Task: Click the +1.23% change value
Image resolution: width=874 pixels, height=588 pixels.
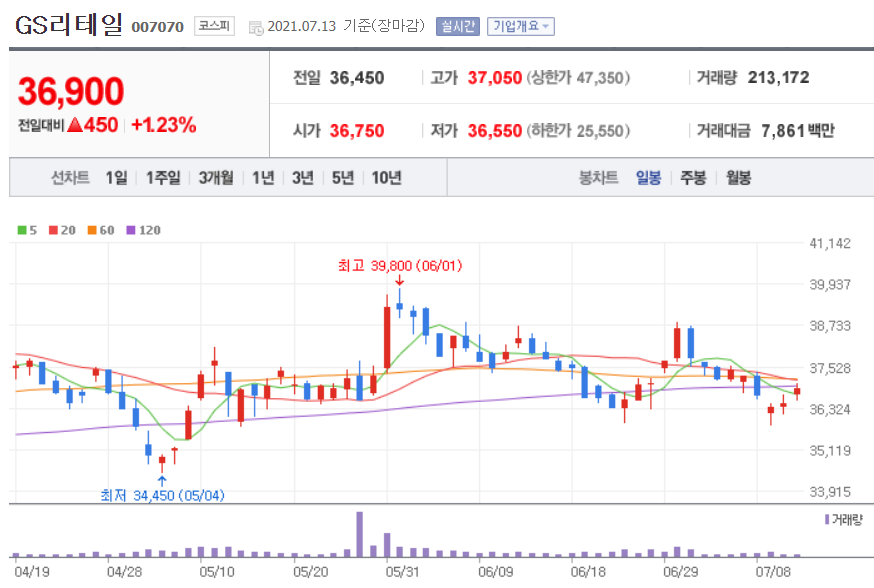Action: click(x=163, y=125)
